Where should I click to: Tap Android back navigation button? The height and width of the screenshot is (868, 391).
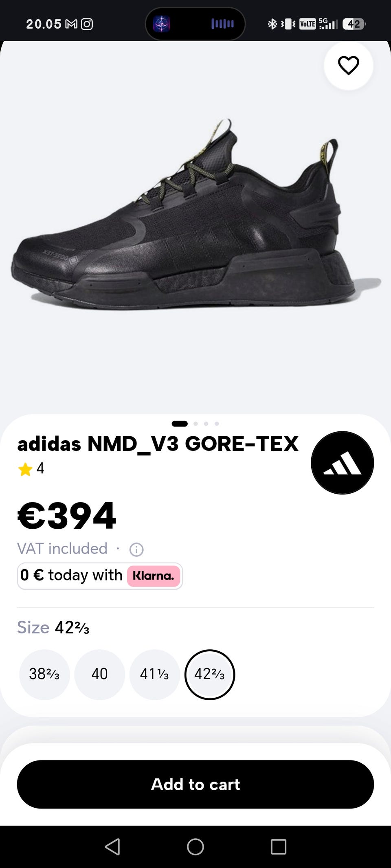112,847
